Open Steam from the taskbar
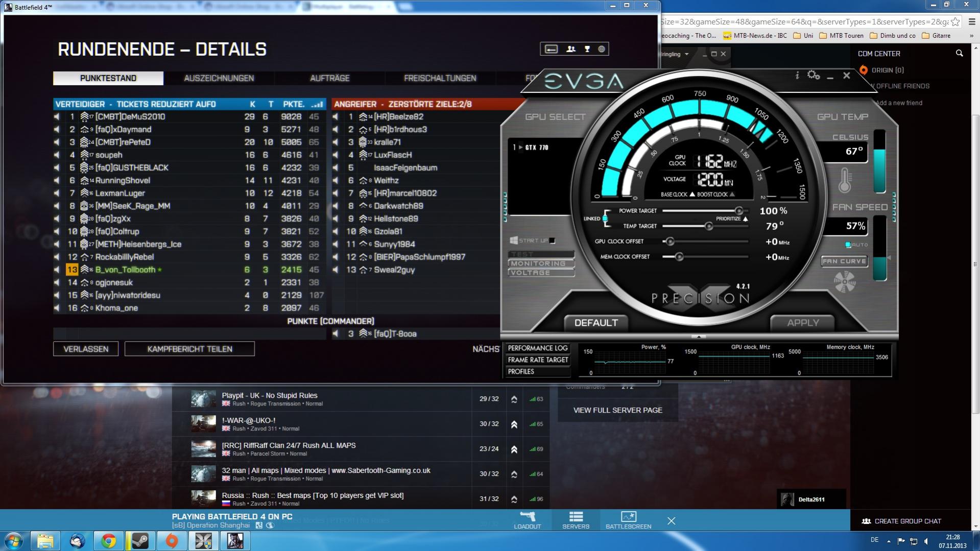This screenshot has height=551, width=980. [140, 541]
